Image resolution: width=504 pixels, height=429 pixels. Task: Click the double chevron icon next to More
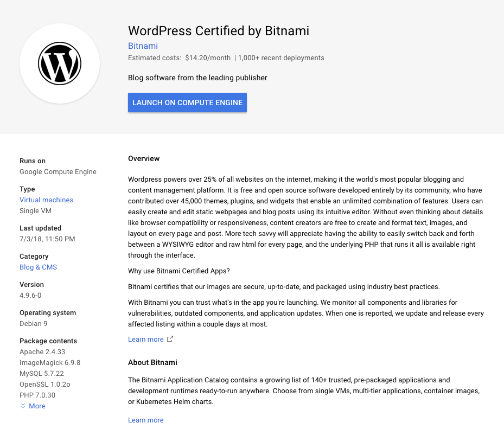pyautogui.click(x=23, y=406)
